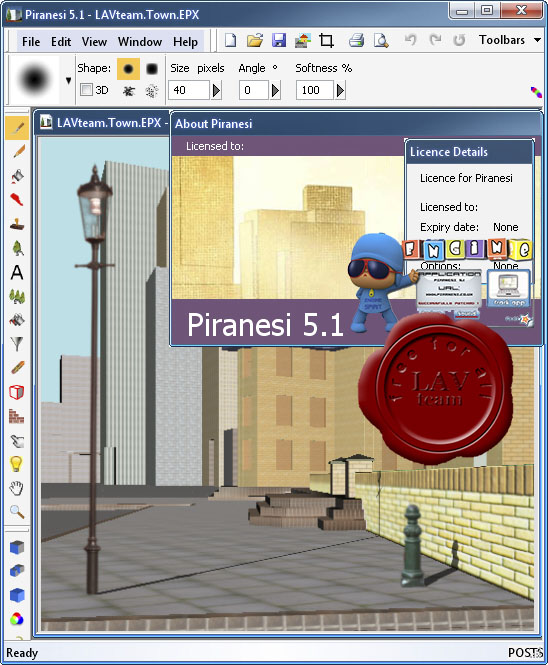Click the small multicolor icon at toolbar right
The width and height of the screenshot is (548, 665).
(x=536, y=92)
